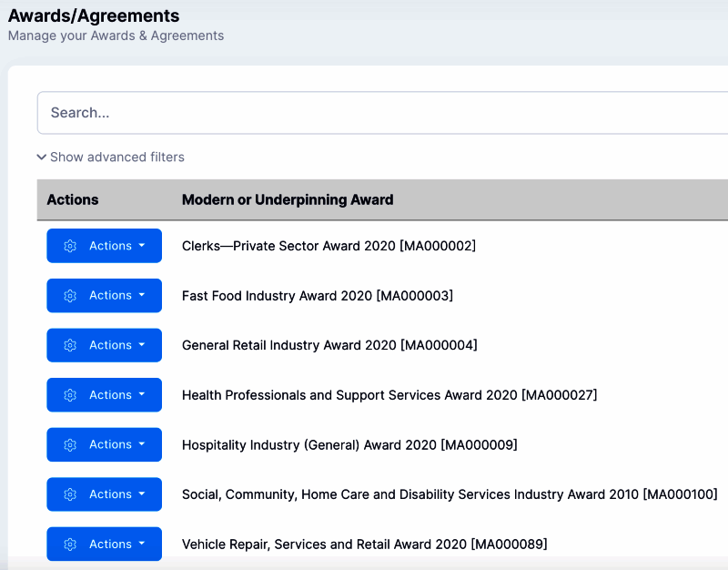Click gear icon in Hospitality Industry row
728x570 pixels.
[x=70, y=444]
